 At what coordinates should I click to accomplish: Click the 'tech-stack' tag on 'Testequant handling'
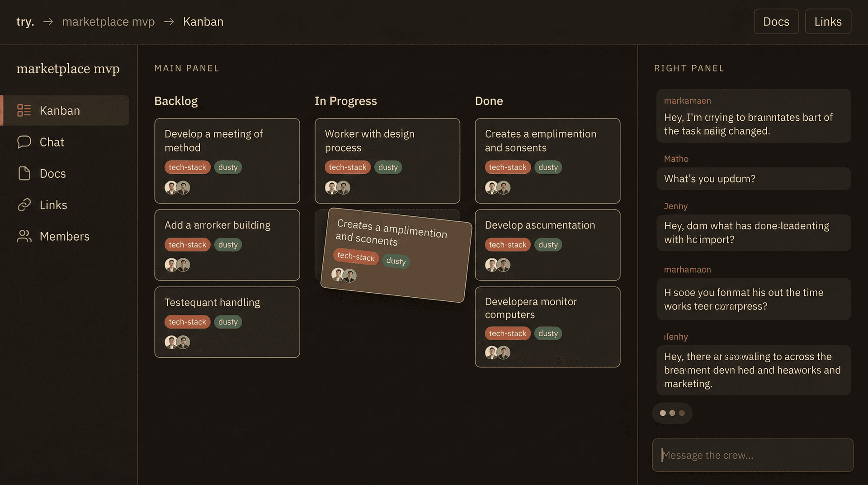point(187,322)
